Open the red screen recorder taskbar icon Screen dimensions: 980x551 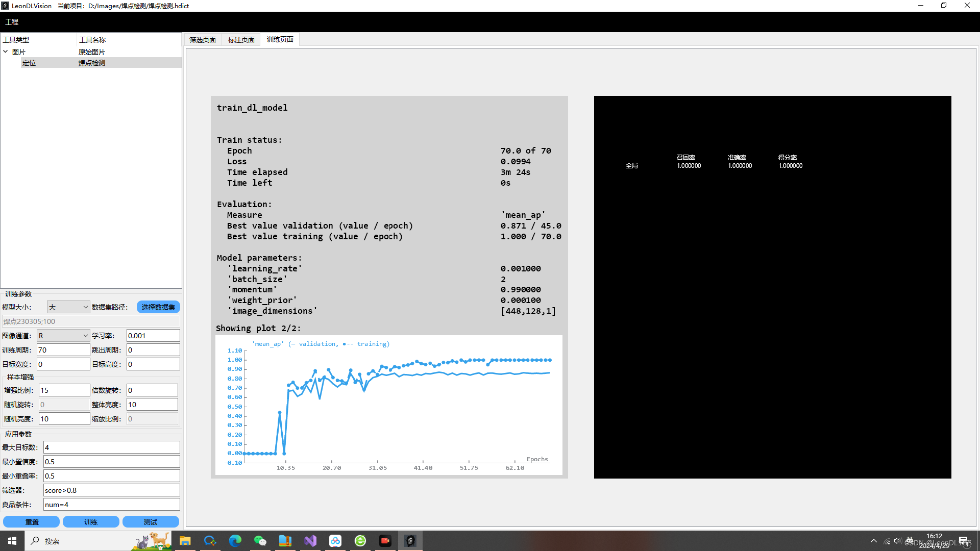pyautogui.click(x=385, y=541)
